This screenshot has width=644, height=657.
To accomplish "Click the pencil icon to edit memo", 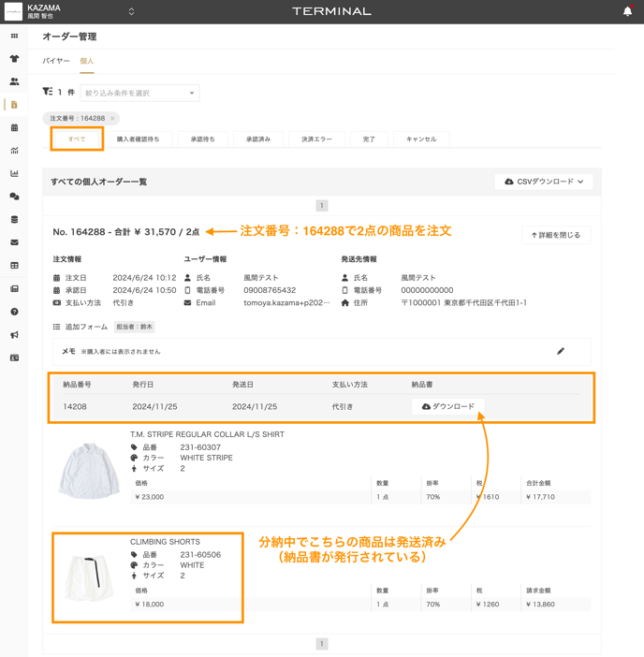I will tap(561, 351).
